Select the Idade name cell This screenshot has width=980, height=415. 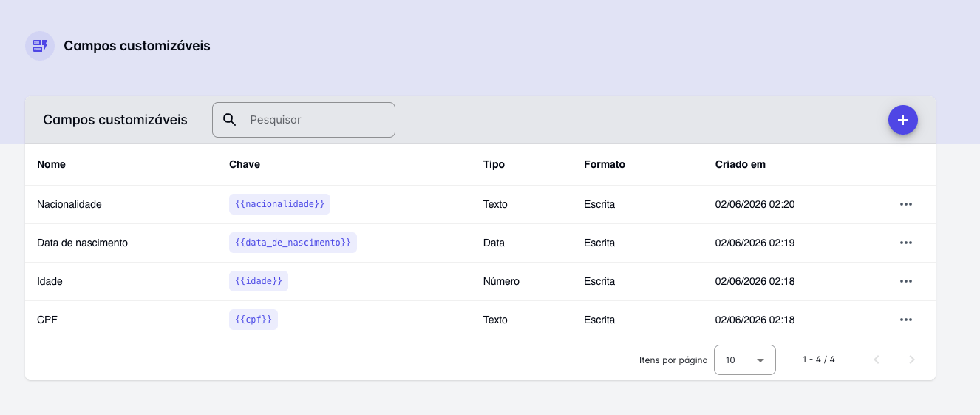pos(50,281)
